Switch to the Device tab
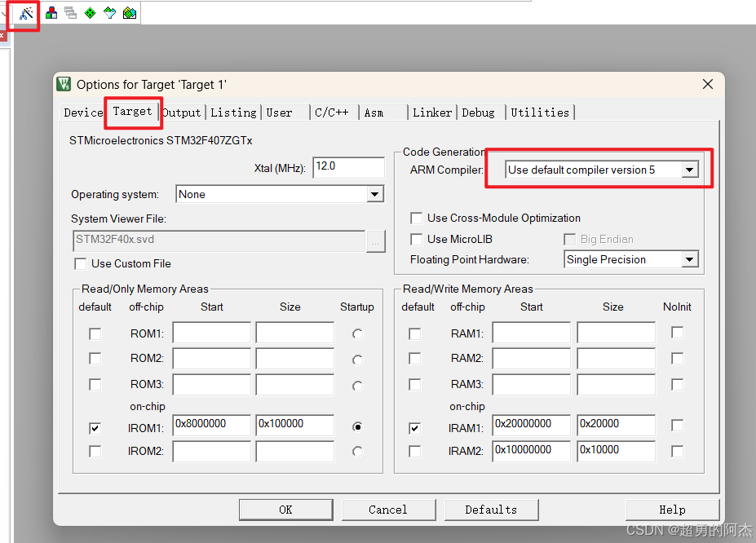 click(x=83, y=113)
